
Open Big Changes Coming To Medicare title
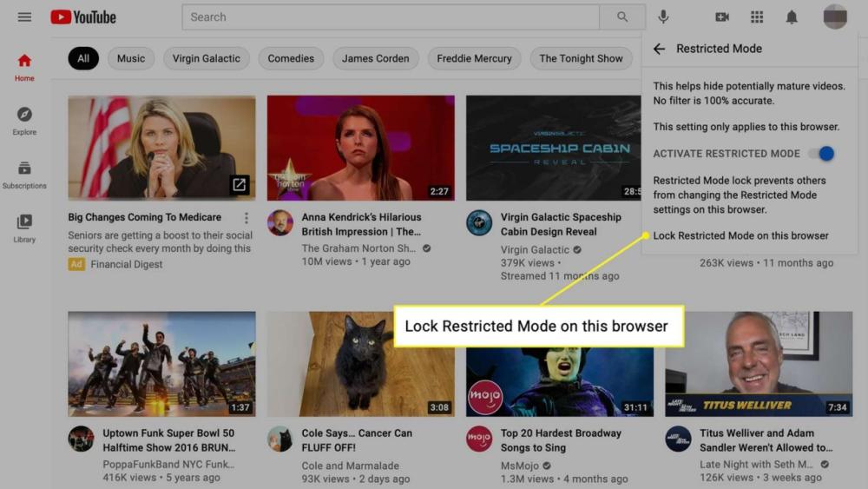tap(144, 217)
